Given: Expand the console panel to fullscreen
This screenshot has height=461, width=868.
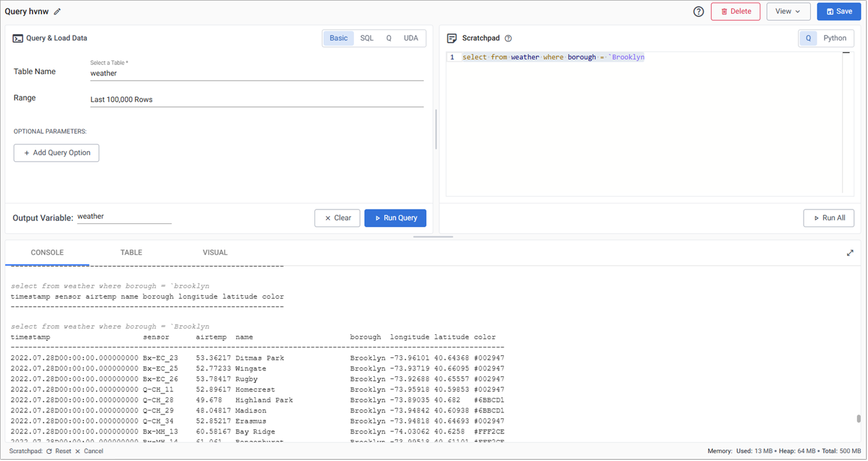Looking at the screenshot, I should coord(850,252).
